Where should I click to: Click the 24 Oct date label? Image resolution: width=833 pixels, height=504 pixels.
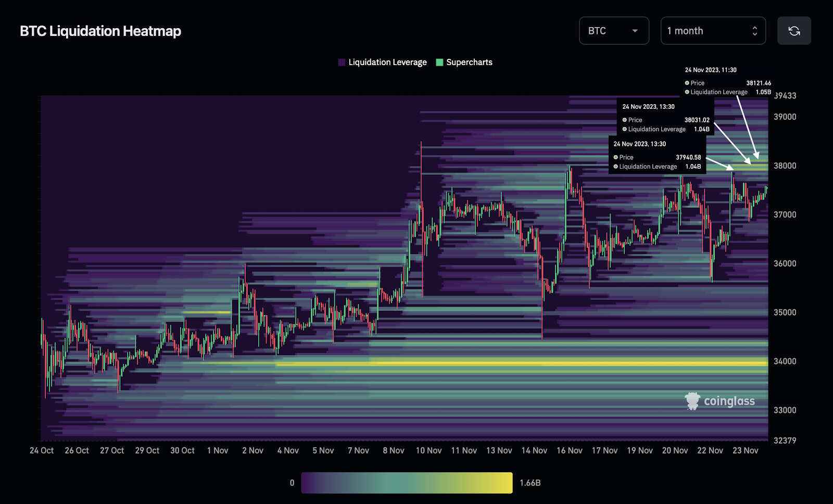[42, 450]
